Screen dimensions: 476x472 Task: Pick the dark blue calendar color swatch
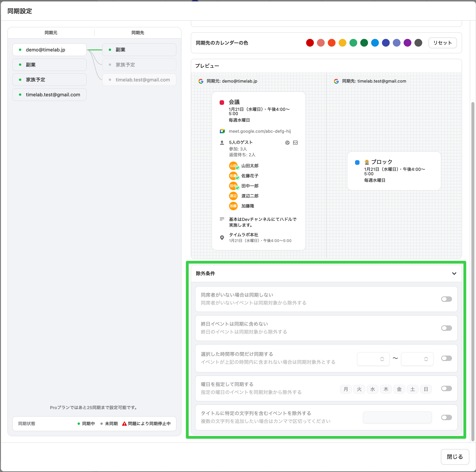(x=386, y=43)
